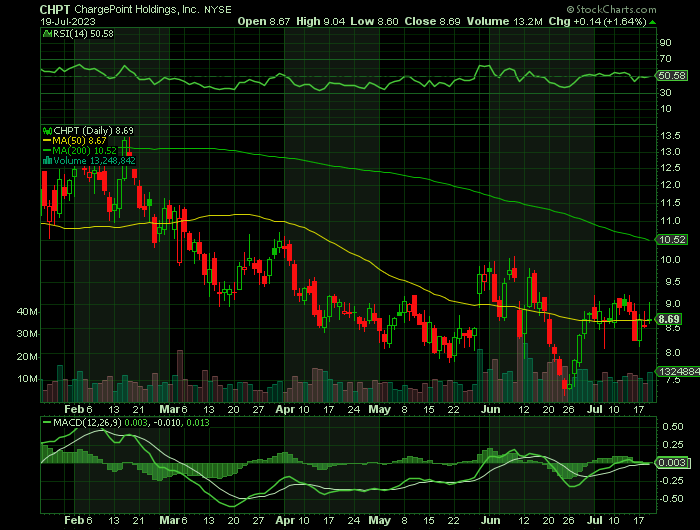Click the 19-Jul-2023 chart date
The height and width of the screenshot is (530, 700).
(x=68, y=21)
